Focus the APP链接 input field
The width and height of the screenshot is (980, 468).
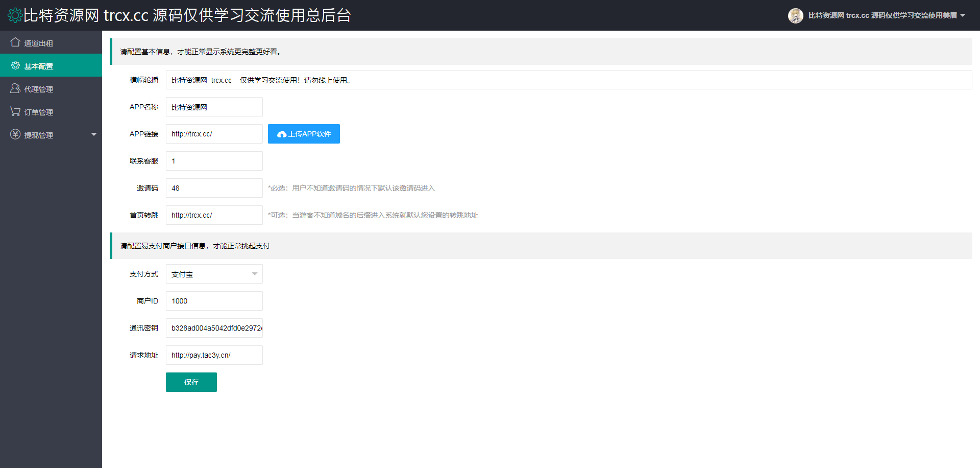[214, 134]
